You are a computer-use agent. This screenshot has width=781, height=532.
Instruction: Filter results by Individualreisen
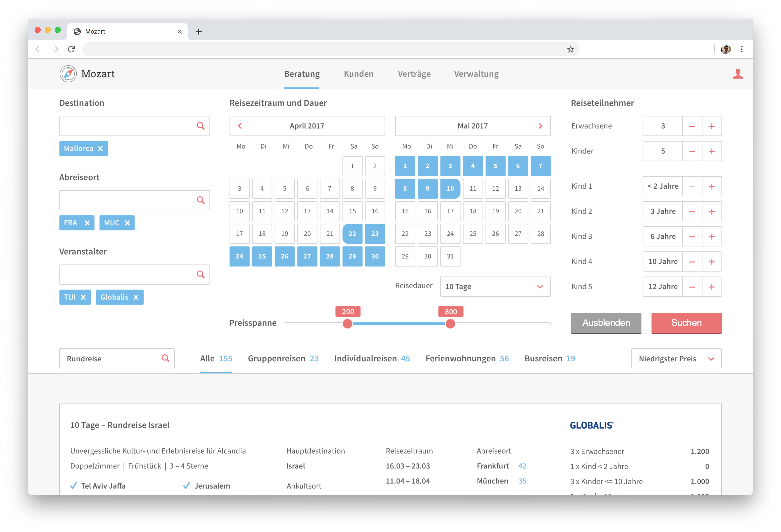[x=372, y=359]
